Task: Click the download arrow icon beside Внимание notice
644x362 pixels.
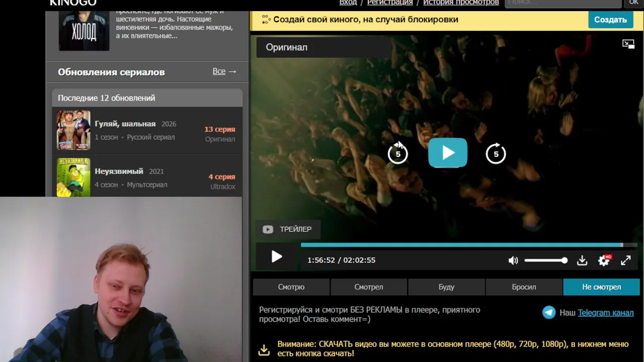Action: click(x=264, y=349)
